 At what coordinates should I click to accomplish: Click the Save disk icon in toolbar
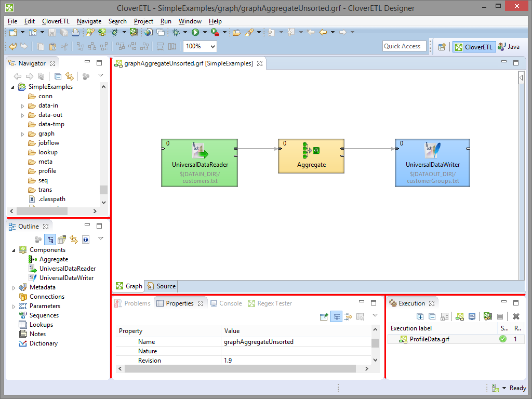coord(52,32)
